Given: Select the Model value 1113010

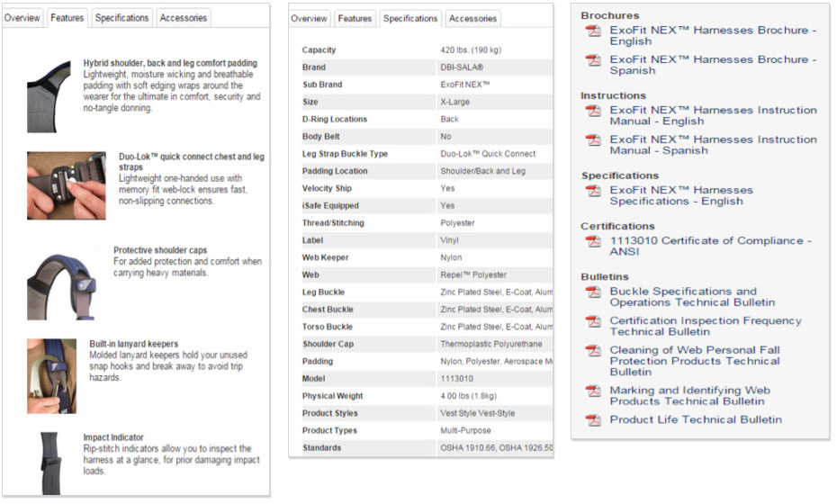Looking at the screenshot, I should (x=456, y=379).
